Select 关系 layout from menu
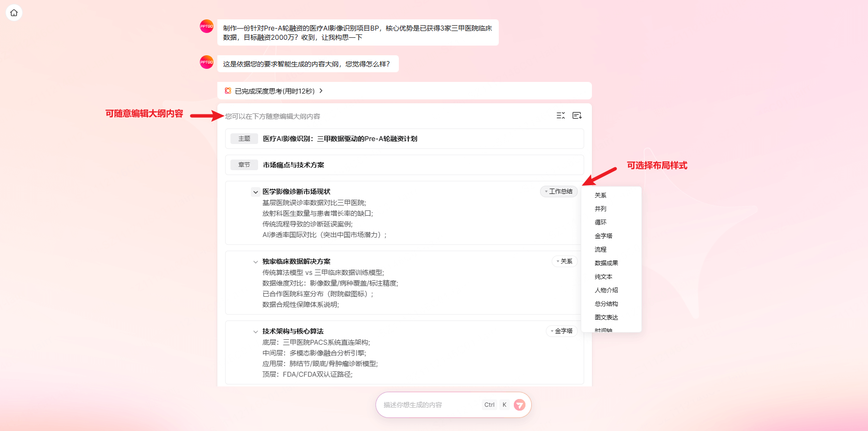Image resolution: width=868 pixels, height=431 pixels. pos(601,195)
